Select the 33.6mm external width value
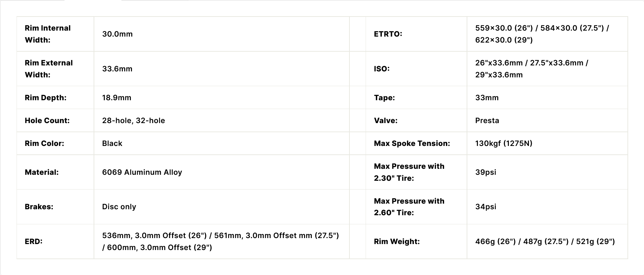This screenshot has width=644, height=275. [117, 69]
